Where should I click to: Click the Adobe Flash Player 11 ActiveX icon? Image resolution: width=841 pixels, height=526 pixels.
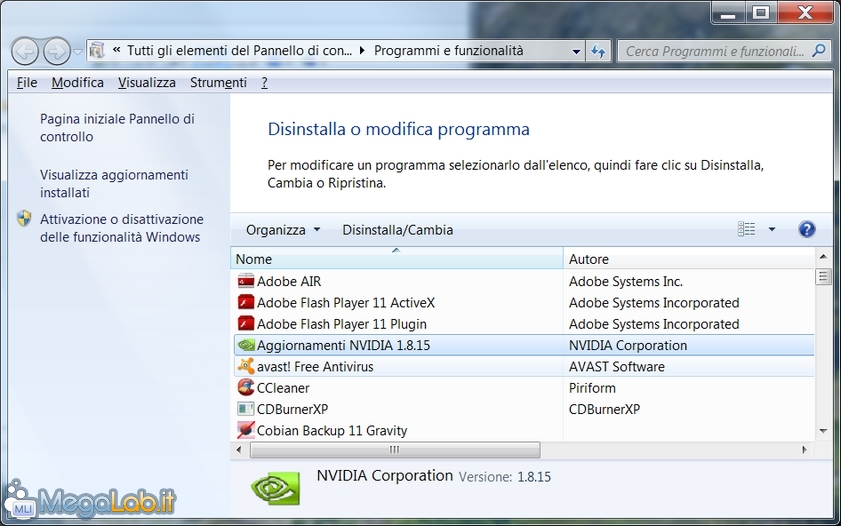(x=246, y=302)
